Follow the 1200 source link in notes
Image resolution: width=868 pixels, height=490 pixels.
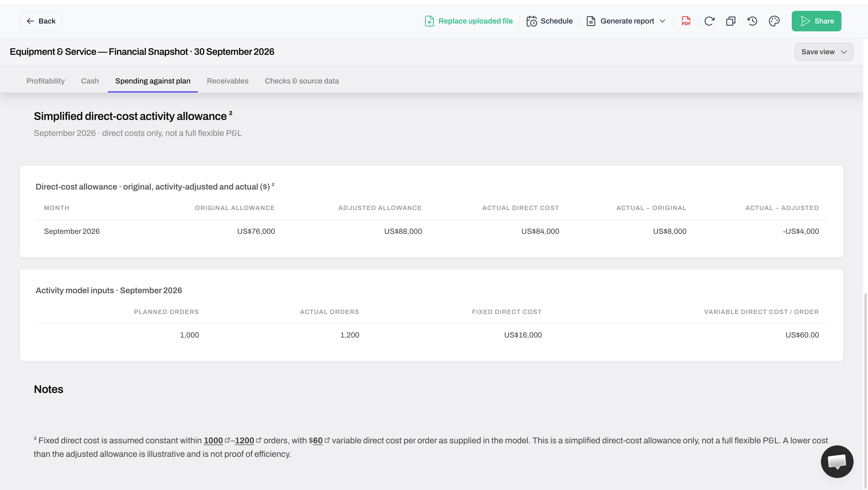(244, 441)
